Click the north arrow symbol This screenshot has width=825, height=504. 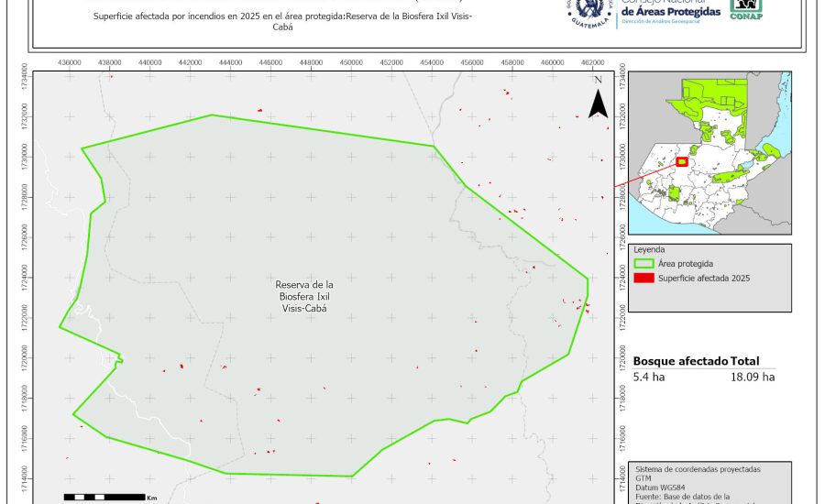[x=598, y=105]
